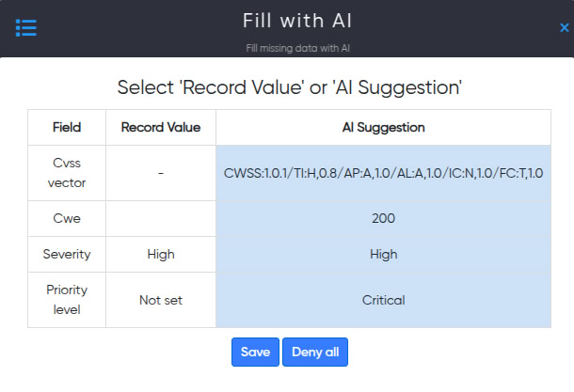Image resolution: width=574 pixels, height=392 pixels.
Task: Select record value dash for Cvss vector
Action: [161, 173]
